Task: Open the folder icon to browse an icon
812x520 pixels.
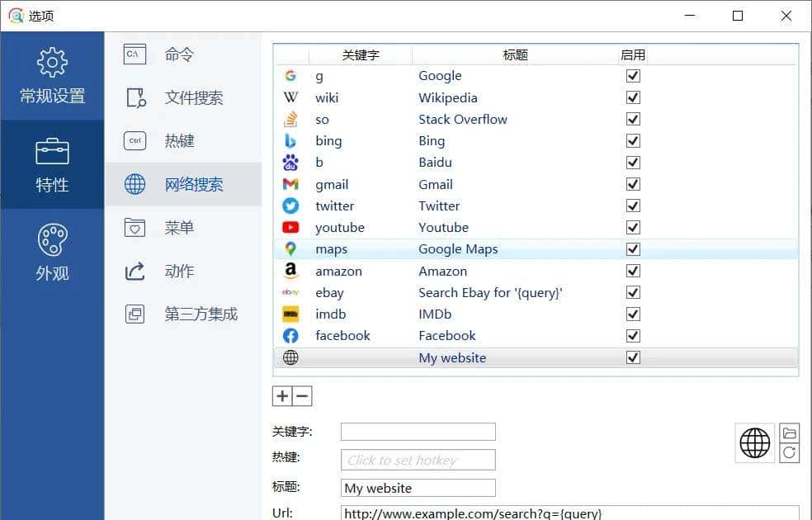Action: [x=789, y=431]
